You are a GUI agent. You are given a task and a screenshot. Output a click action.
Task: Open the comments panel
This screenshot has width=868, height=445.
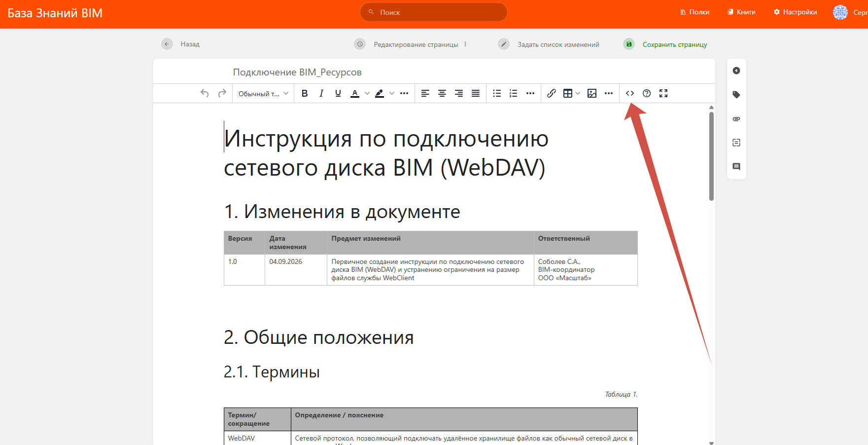(x=736, y=167)
